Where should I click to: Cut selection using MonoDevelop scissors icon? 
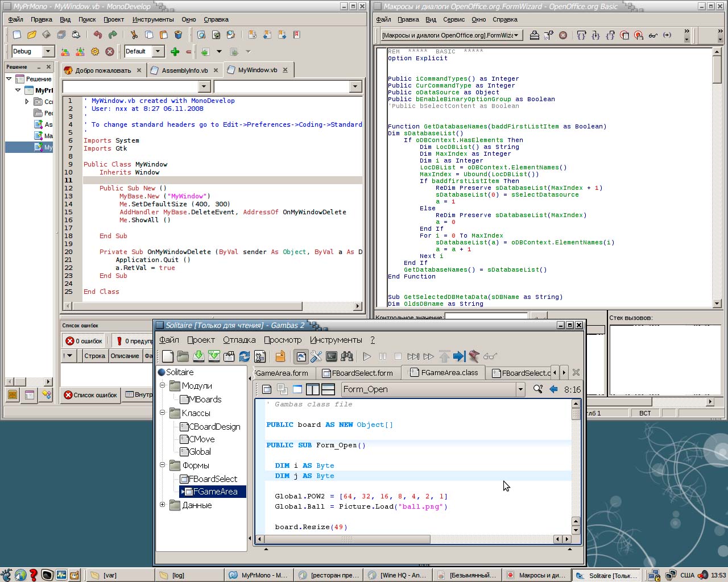point(134,35)
